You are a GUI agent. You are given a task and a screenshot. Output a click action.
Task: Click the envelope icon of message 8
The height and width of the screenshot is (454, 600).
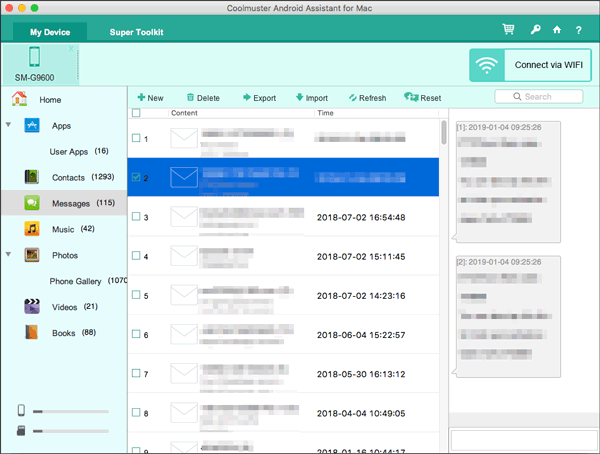coord(184,413)
